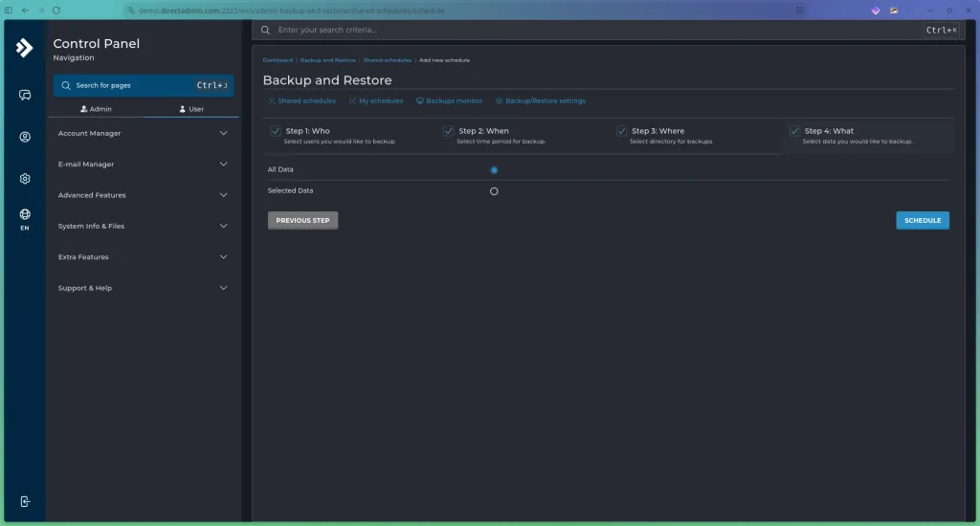Click the Add new schedule breadcrumb text
Screen dimensions: 980x526
click(444, 60)
